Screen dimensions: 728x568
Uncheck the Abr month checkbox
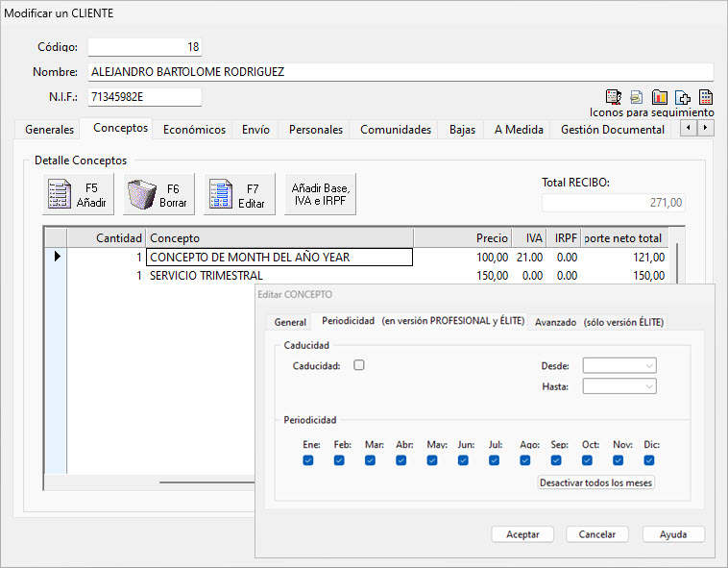click(401, 460)
